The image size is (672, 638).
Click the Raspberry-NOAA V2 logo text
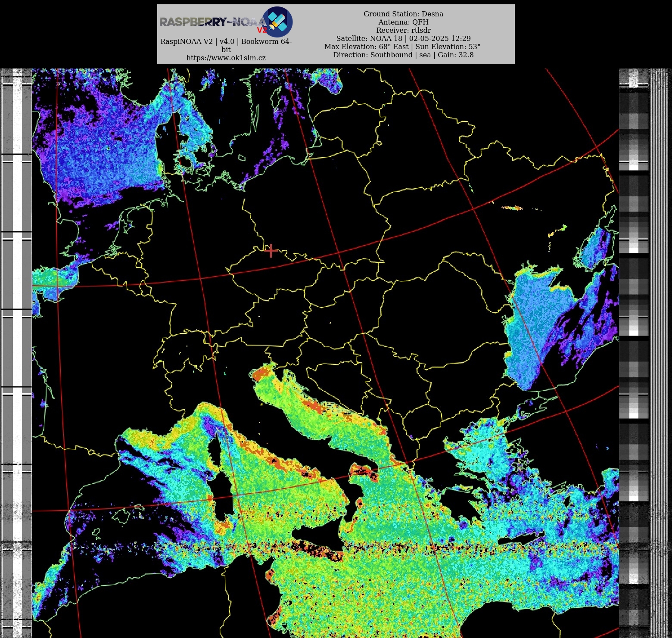click(x=214, y=23)
